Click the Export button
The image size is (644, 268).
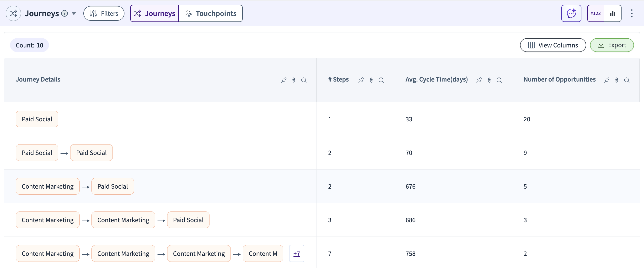coord(612,45)
